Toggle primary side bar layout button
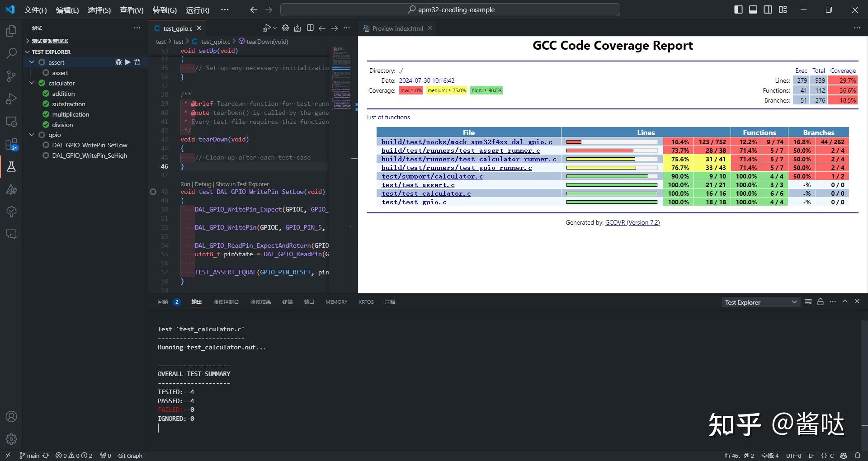Screen dimensions: 868x461 [738, 9]
